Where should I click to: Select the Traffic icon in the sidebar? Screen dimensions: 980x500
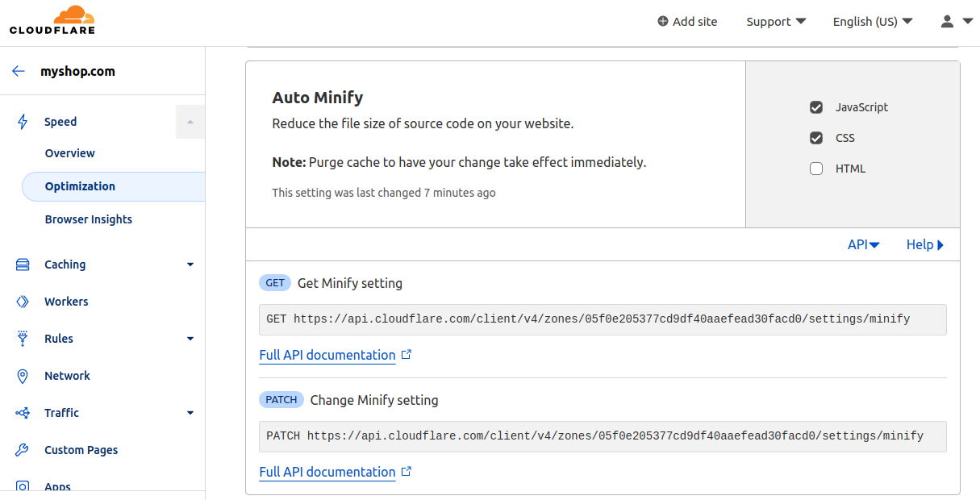pyautogui.click(x=22, y=412)
